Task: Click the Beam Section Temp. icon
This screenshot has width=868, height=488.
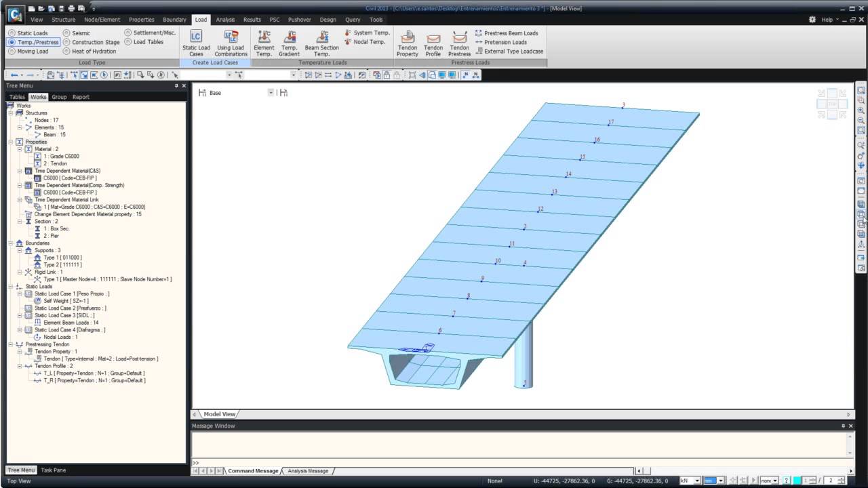Action: 321,42
